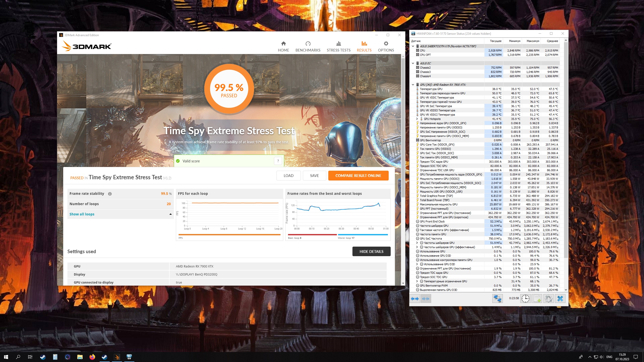Expand the GPU Hotspots sensor row
Image resolution: width=644 pixels, height=362 pixels.
coord(417,119)
